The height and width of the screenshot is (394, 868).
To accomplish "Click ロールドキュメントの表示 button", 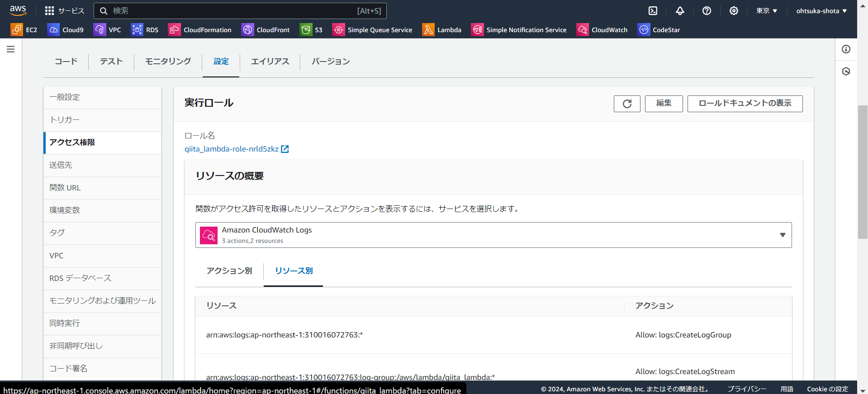I will click(745, 104).
